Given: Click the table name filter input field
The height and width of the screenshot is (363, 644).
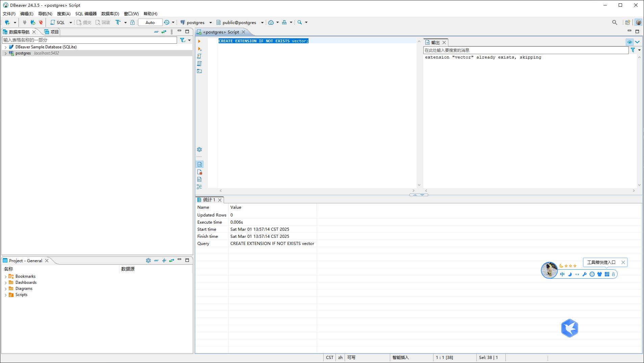Looking at the screenshot, I should (x=90, y=40).
